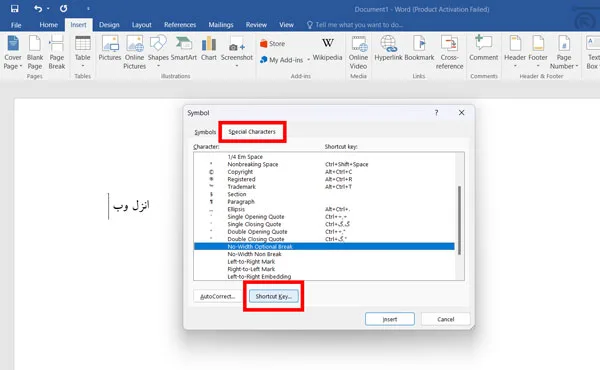The height and width of the screenshot is (370, 600).
Task: Open the View ribbon tab
Action: (x=286, y=25)
